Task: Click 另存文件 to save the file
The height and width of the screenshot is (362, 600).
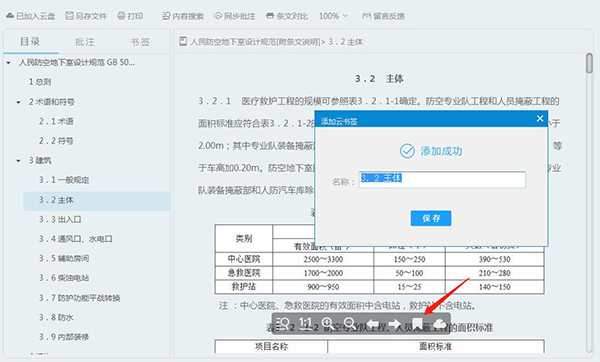Action: coord(86,16)
